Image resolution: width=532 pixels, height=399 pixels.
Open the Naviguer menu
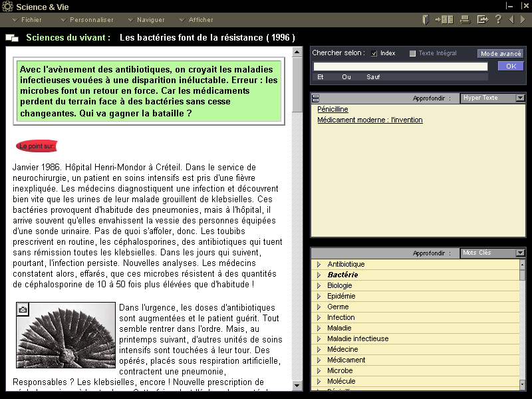click(146, 20)
